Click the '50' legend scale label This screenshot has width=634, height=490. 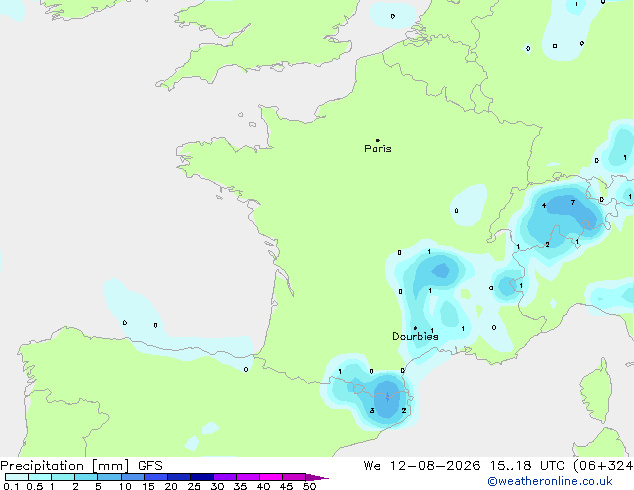pos(309,486)
